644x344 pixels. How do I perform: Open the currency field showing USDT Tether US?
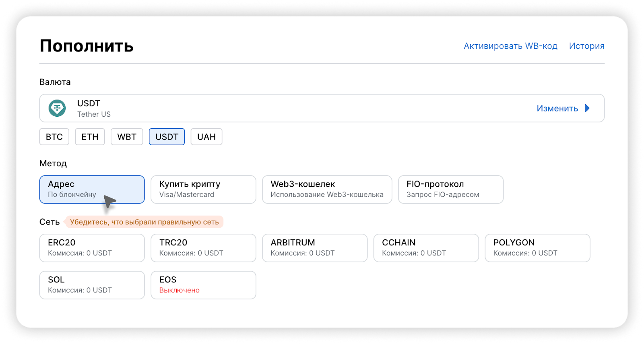pyautogui.click(x=282, y=108)
